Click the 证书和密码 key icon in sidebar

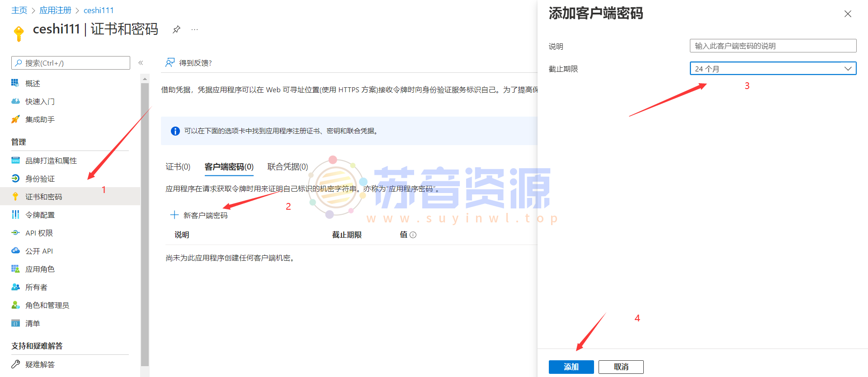(15, 197)
